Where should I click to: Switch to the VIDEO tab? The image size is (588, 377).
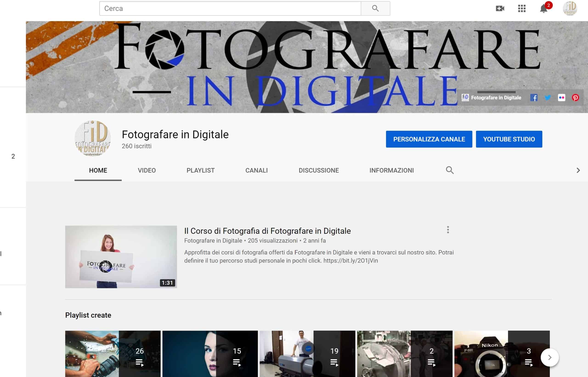147,170
